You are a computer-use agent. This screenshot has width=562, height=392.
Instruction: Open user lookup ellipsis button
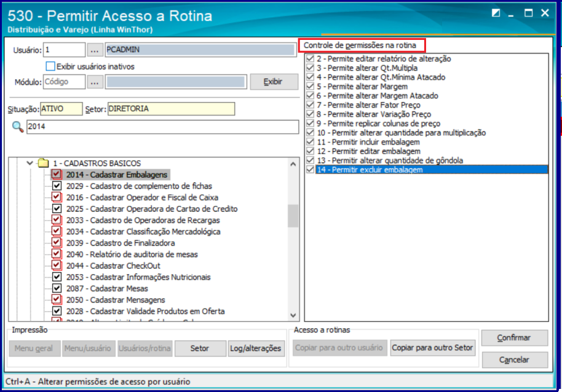coord(95,50)
